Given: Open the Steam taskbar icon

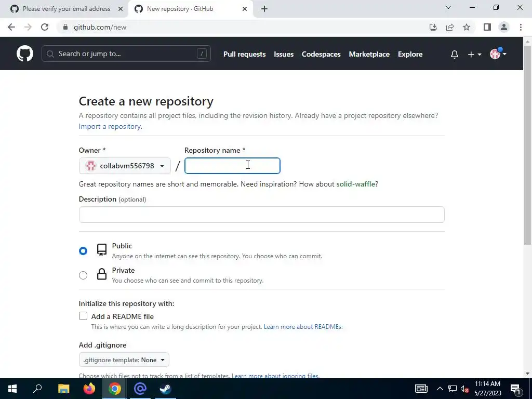Looking at the screenshot, I should pyautogui.click(x=166, y=389).
